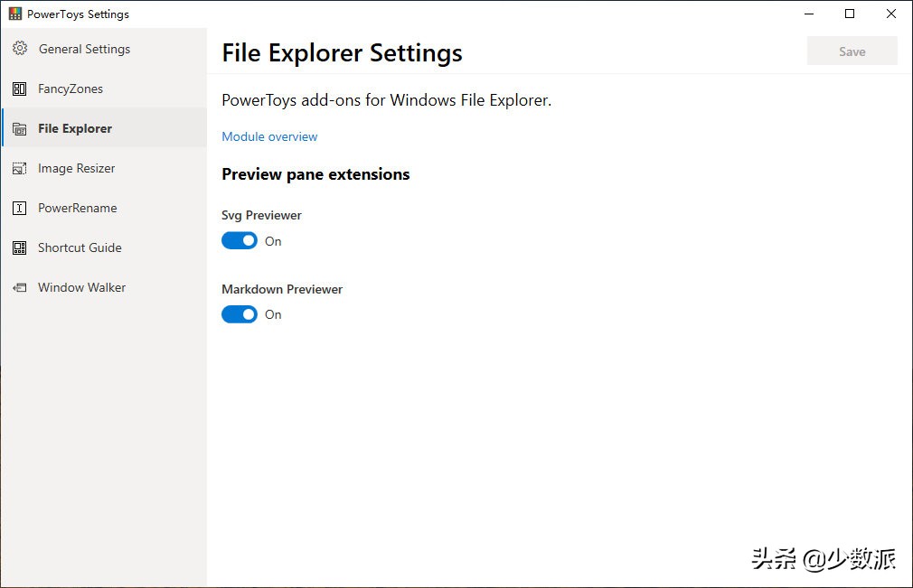Click the Window Walker icon
The width and height of the screenshot is (913, 588).
(x=19, y=288)
